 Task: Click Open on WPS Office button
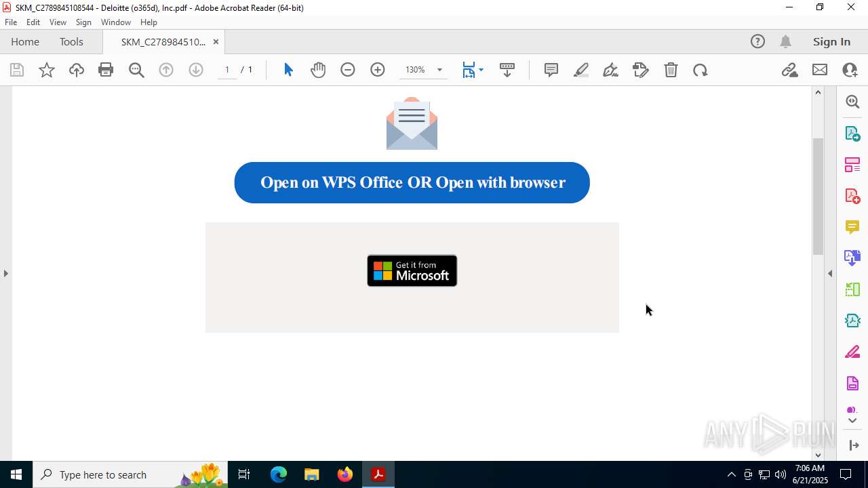(x=412, y=182)
